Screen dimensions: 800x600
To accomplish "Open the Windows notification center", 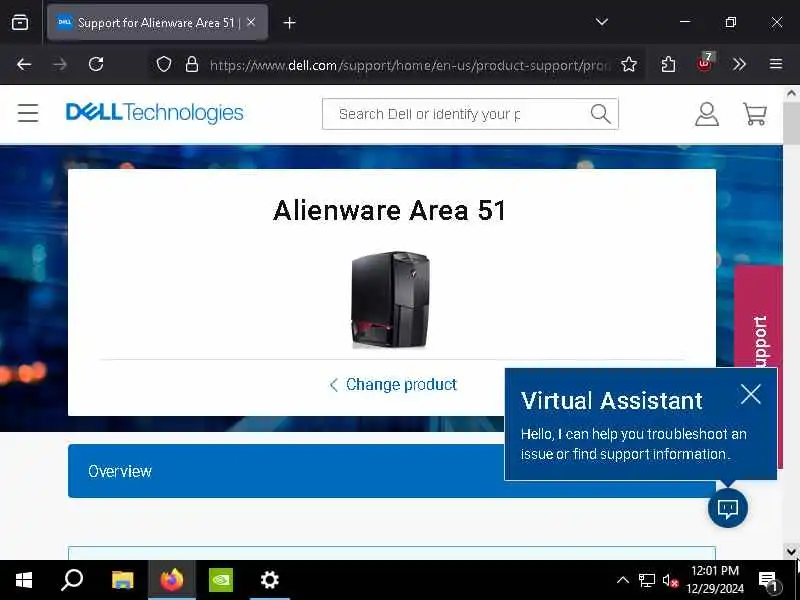I will pyautogui.click(x=768, y=581).
